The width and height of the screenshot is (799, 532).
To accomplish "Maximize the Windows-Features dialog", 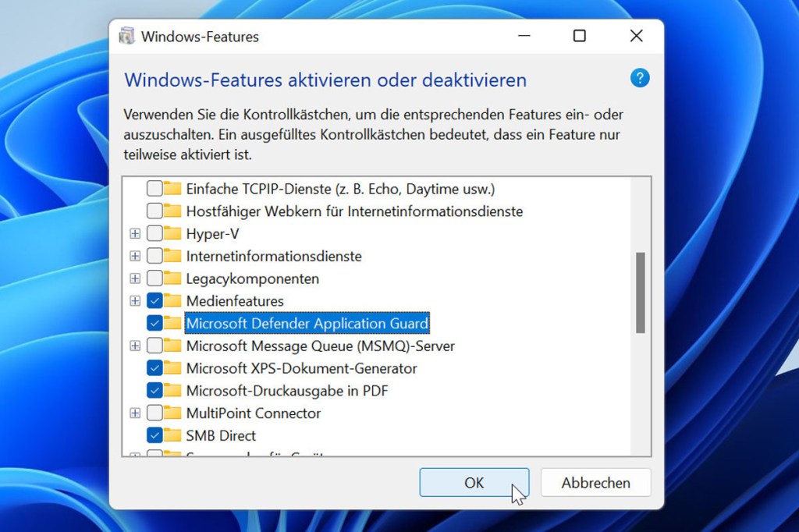I will click(580, 36).
